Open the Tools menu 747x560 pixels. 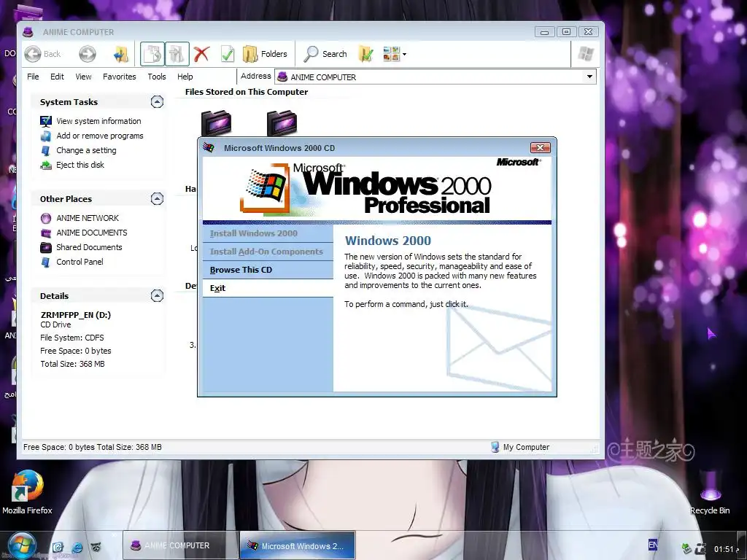157,77
